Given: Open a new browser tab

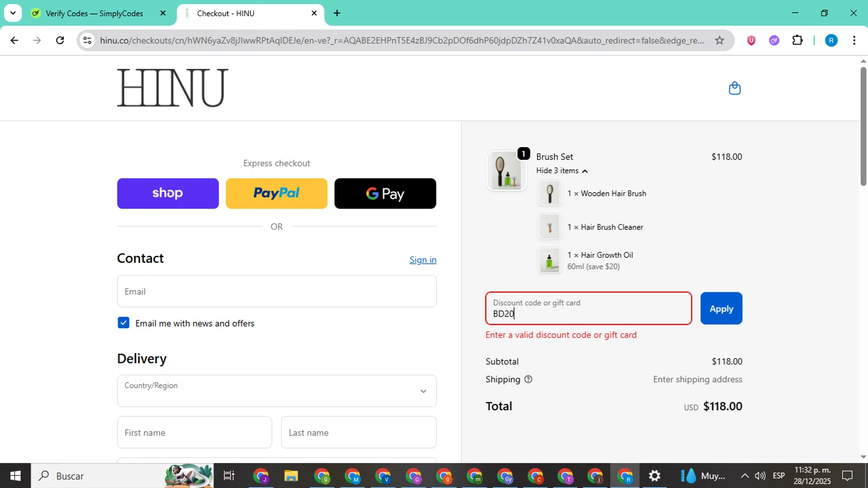Looking at the screenshot, I should (337, 13).
